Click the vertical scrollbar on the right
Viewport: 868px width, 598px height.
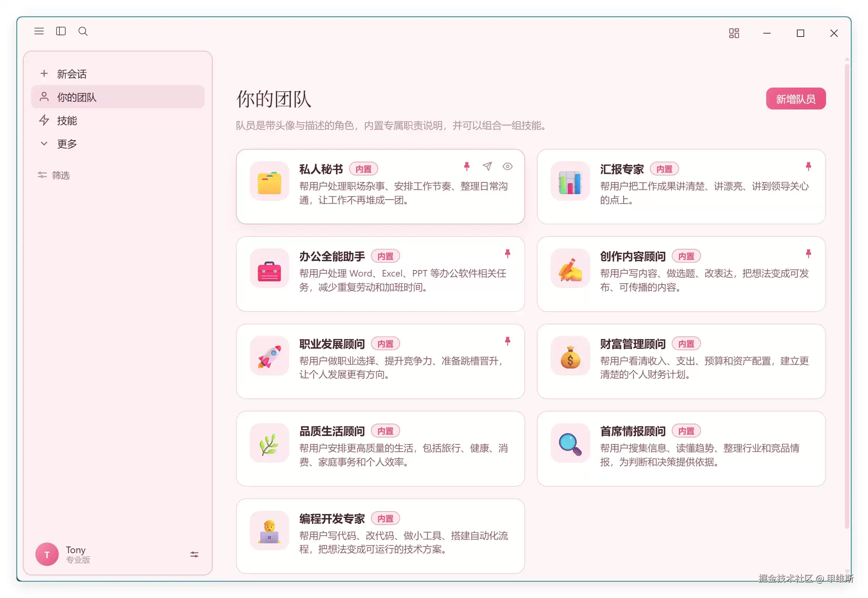(x=846, y=296)
